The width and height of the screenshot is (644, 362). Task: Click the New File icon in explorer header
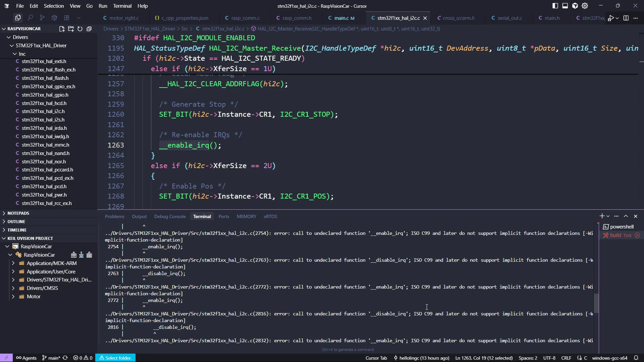click(x=62, y=29)
